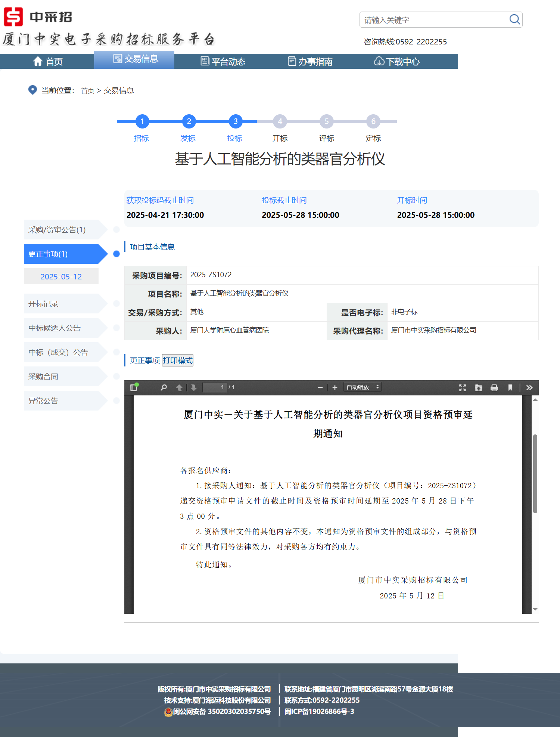Click the 打印模式 button

tap(178, 360)
